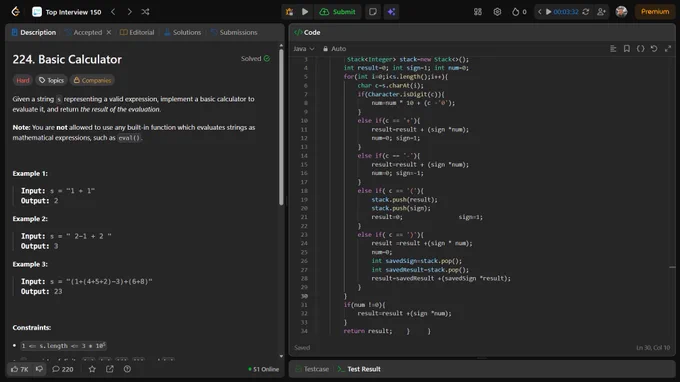Click the 'Ln 30, Col 10' status text
Viewport: 680px width, 382px height.
tap(653, 347)
